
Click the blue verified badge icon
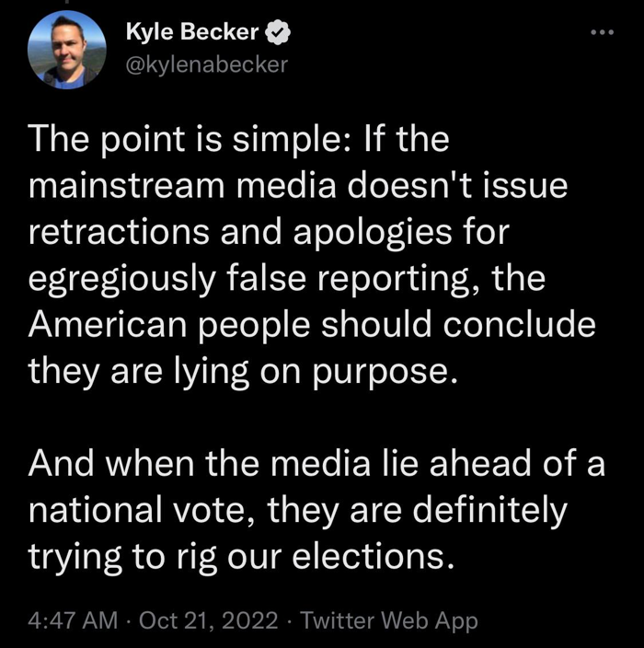[x=277, y=33]
